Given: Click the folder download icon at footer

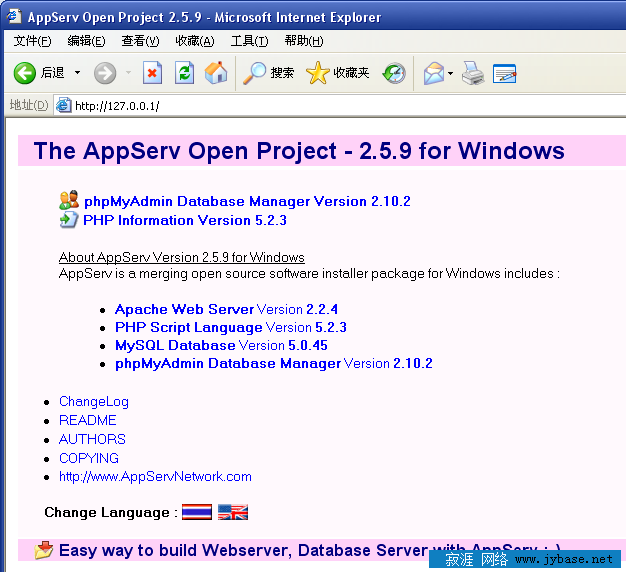Looking at the screenshot, I should pyautogui.click(x=44, y=550).
